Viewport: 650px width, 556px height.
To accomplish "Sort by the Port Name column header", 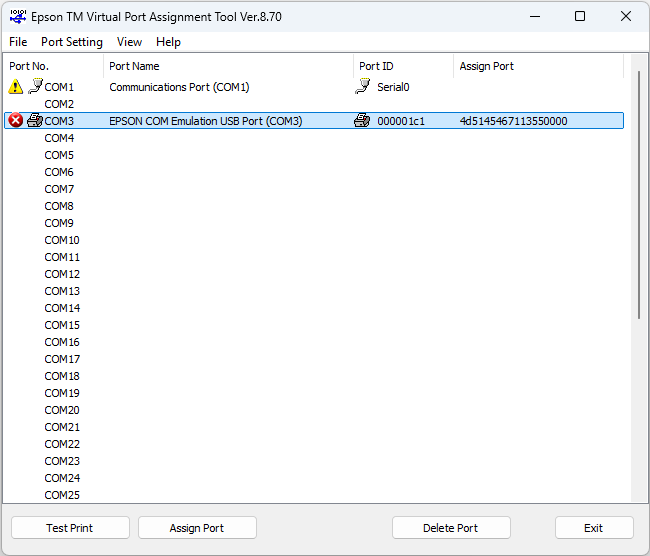I will coord(228,66).
